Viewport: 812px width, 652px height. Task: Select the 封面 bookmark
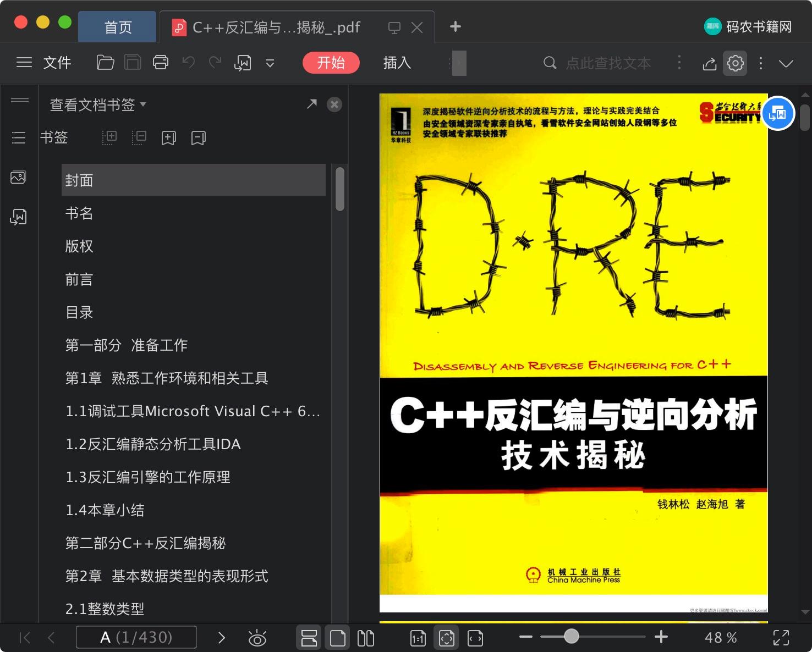coord(194,180)
